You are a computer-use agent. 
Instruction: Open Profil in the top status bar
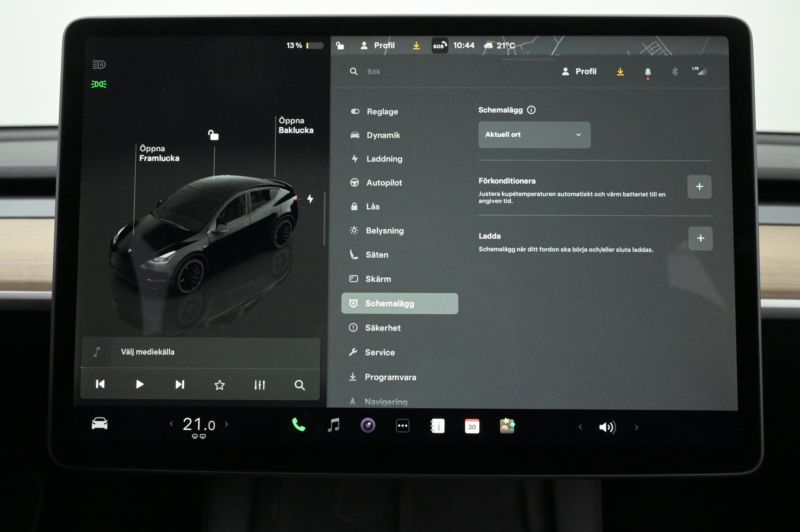tap(377, 45)
